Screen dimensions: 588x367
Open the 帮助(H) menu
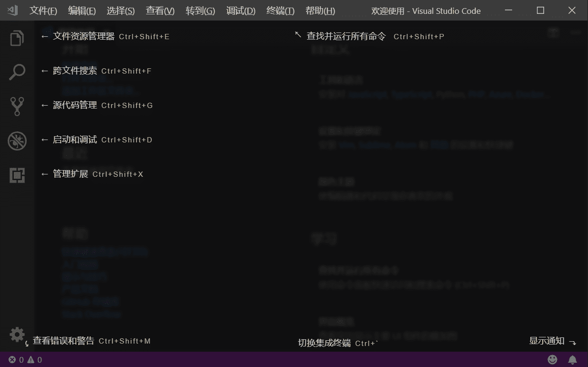320,11
